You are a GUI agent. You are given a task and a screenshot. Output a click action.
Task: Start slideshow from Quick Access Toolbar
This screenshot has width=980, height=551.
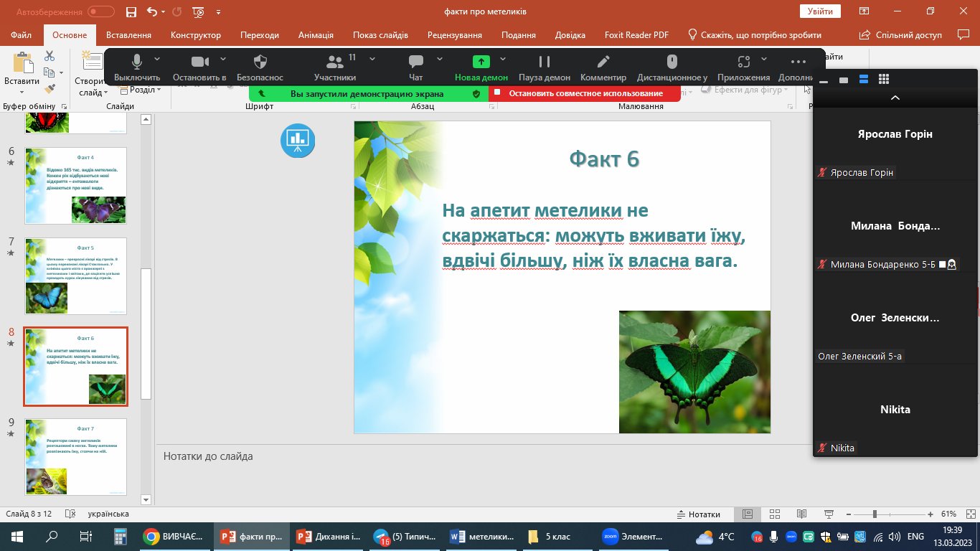[199, 11]
